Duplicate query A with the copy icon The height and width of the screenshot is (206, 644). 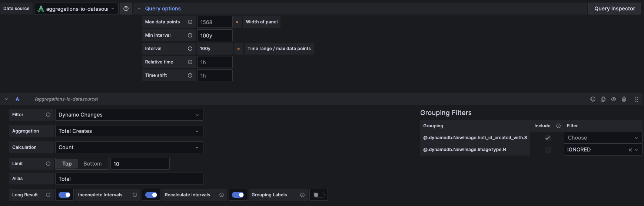point(603,99)
